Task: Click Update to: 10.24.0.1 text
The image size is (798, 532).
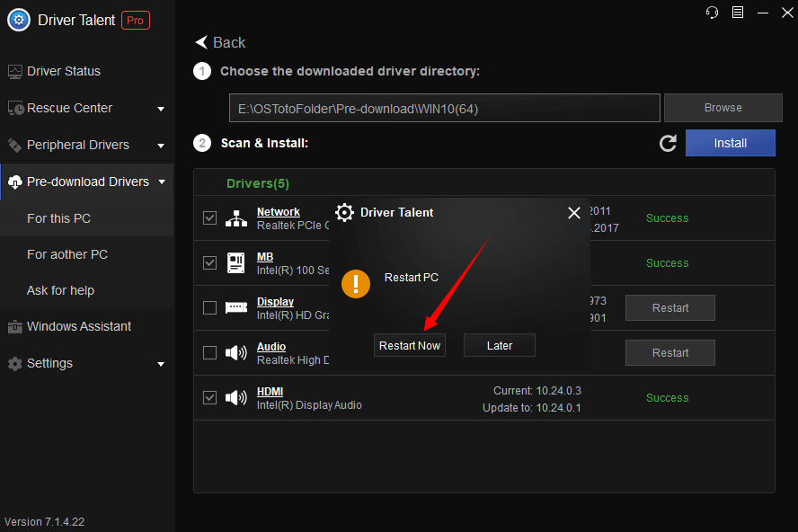Action: click(531, 408)
